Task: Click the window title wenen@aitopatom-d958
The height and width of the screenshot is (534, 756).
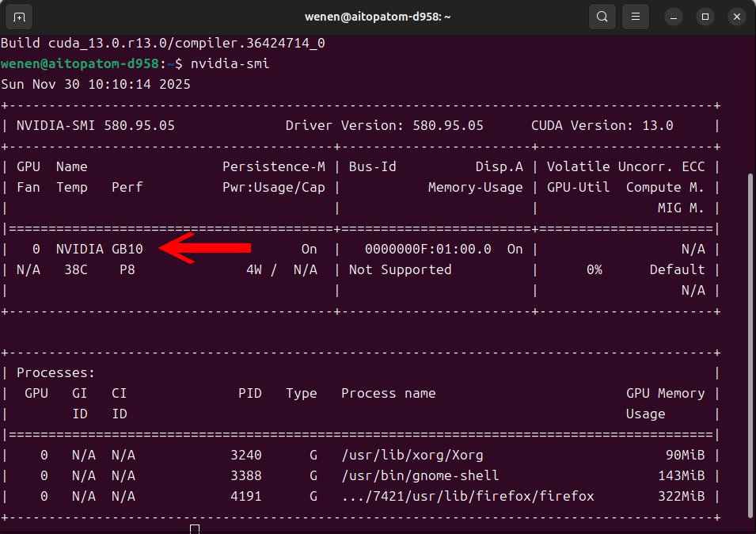Action: point(378,17)
